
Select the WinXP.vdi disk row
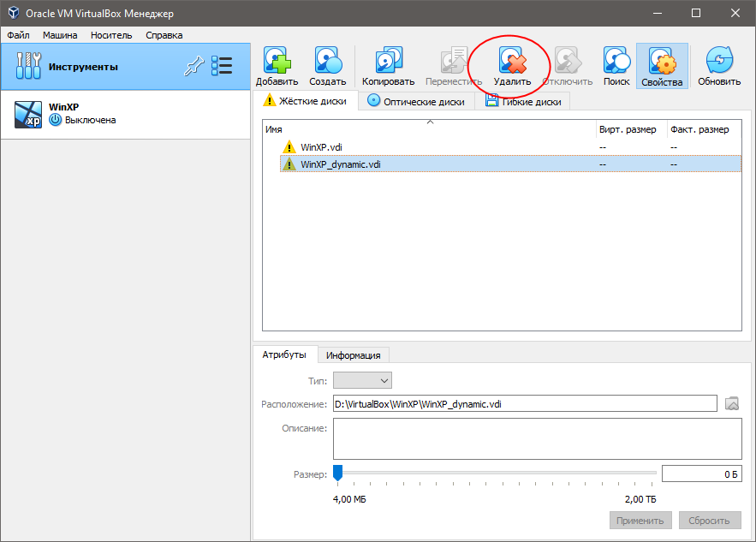coord(510,146)
